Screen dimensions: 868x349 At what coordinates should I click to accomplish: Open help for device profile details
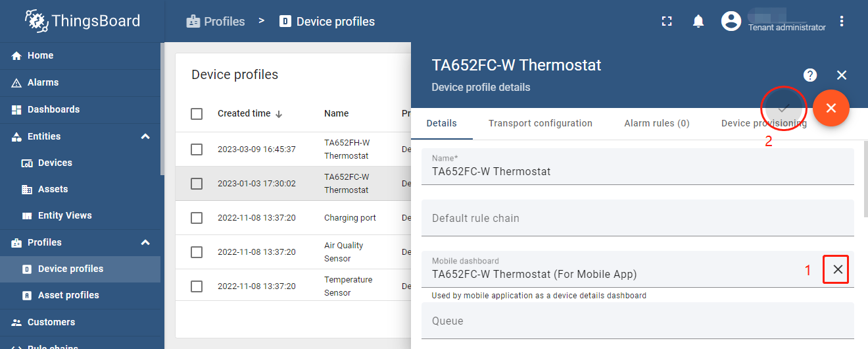(x=810, y=75)
